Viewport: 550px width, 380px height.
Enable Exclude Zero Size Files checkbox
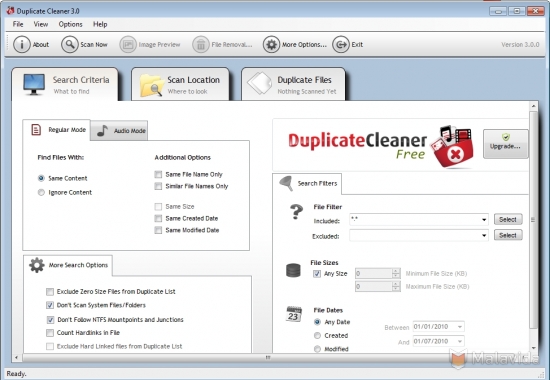pyautogui.click(x=50, y=292)
